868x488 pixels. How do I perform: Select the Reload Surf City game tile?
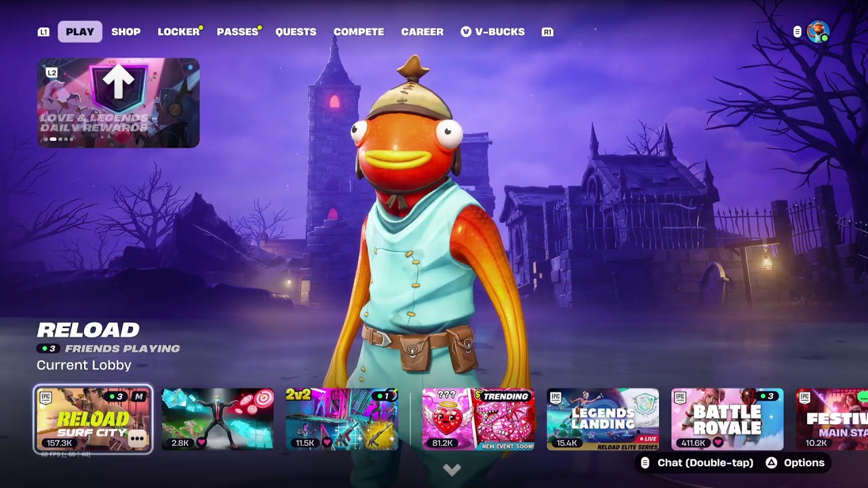93,420
